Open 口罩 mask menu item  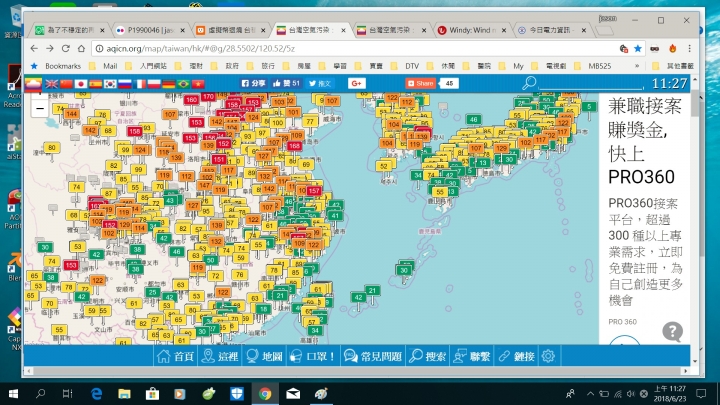click(x=314, y=356)
